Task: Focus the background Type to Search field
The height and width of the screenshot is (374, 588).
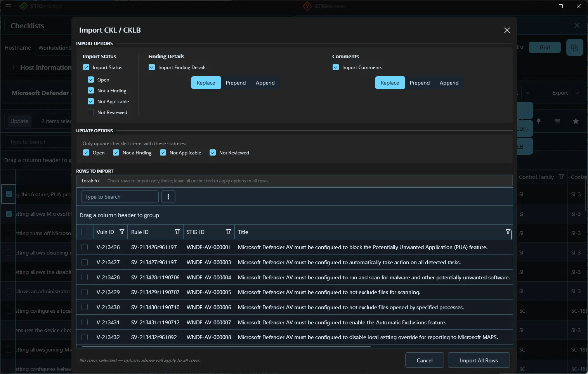Action: pyautogui.click(x=39, y=142)
